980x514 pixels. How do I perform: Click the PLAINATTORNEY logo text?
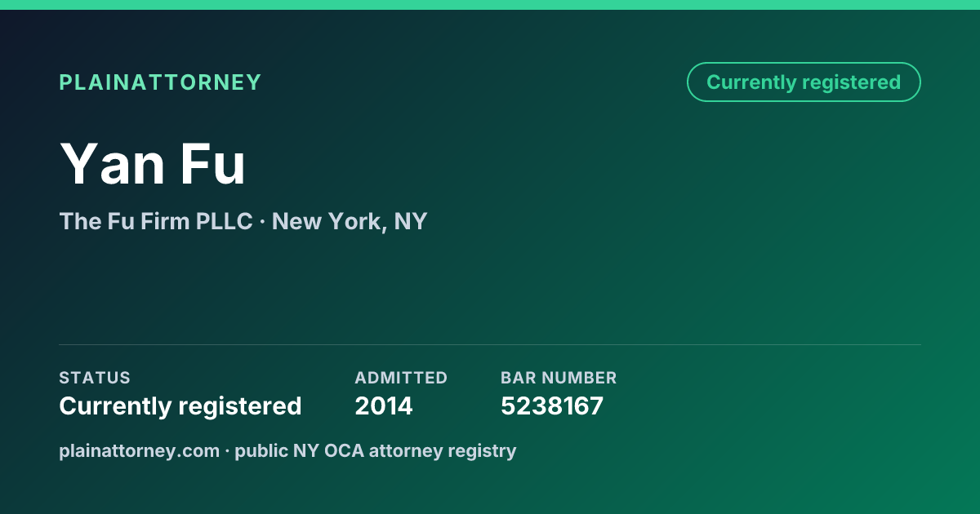(160, 82)
